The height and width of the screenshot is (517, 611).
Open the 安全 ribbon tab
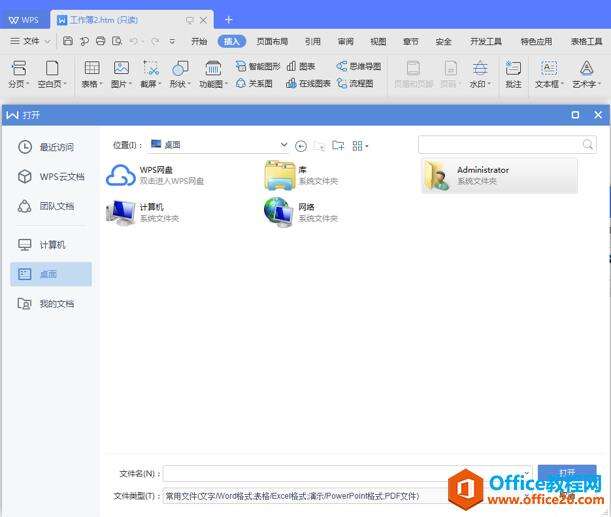click(x=443, y=41)
